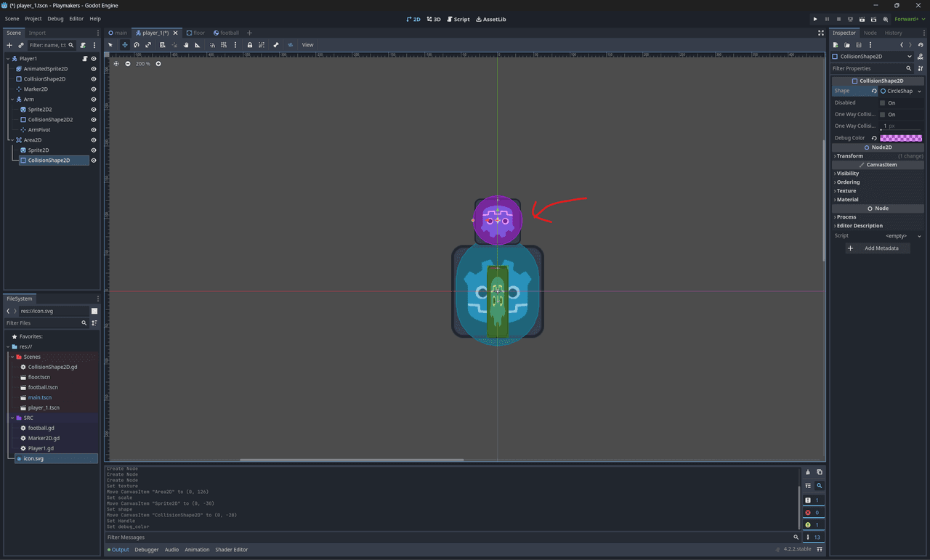Toggle visibility of ArmPivot node
The height and width of the screenshot is (560, 930).
[x=94, y=130]
